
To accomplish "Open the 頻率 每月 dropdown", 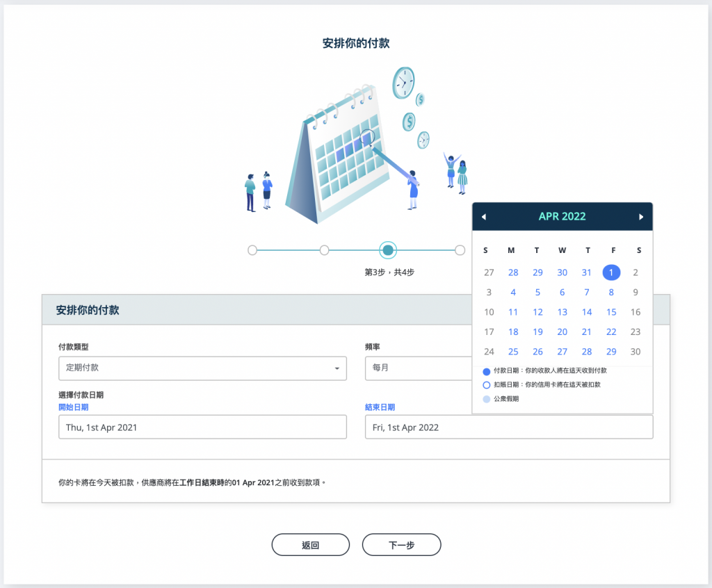I will [x=418, y=368].
